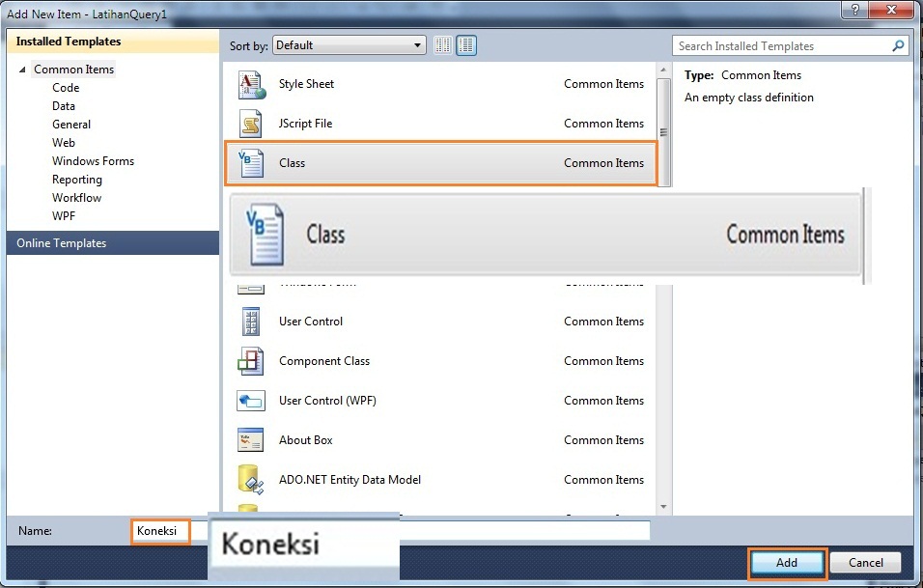Click the Name field containing Koneksi
The height and width of the screenshot is (588, 923).
click(159, 531)
